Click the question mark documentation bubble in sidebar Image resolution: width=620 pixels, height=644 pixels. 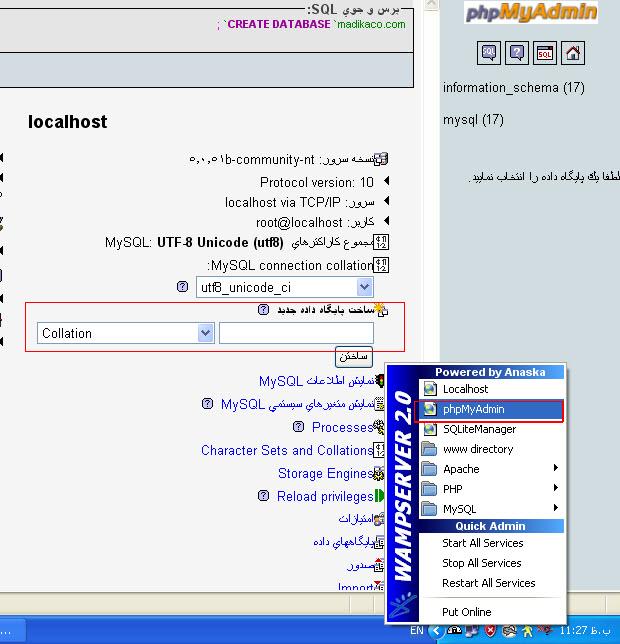(x=517, y=53)
